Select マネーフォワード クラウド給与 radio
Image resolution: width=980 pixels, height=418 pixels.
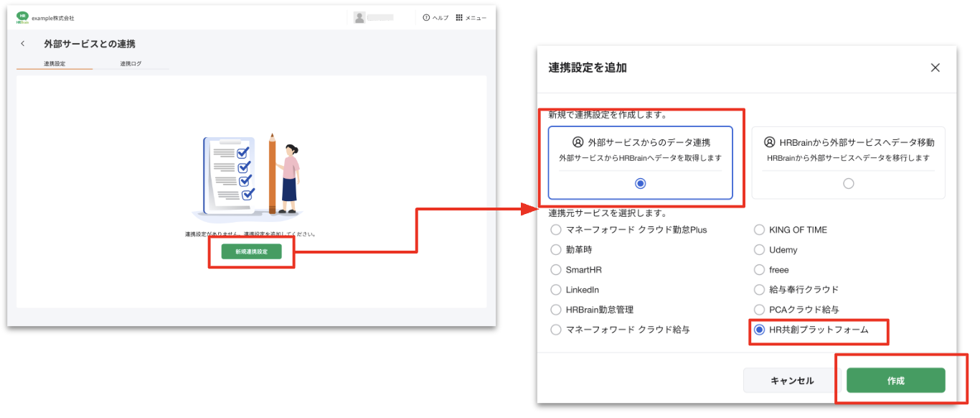coord(556,330)
